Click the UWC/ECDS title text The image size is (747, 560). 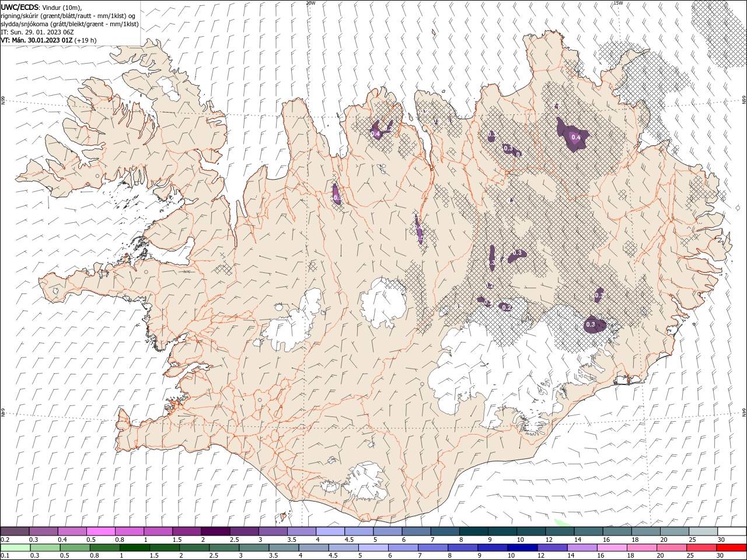[20, 7]
